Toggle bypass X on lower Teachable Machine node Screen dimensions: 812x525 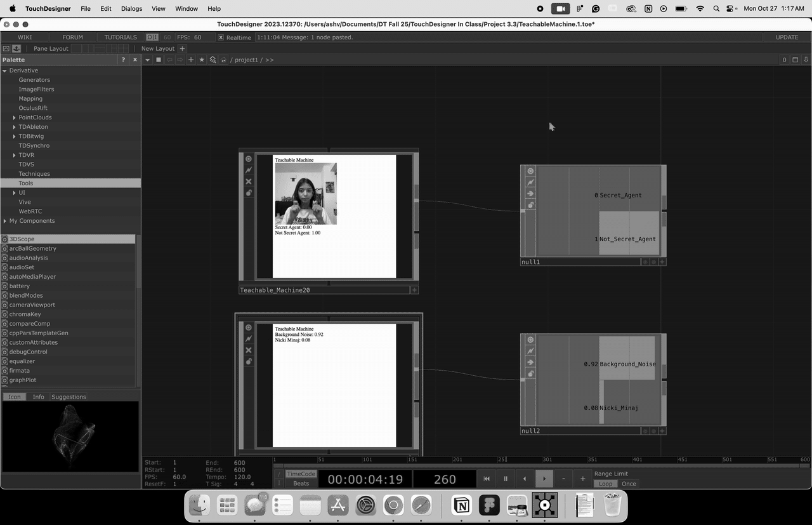(x=249, y=350)
